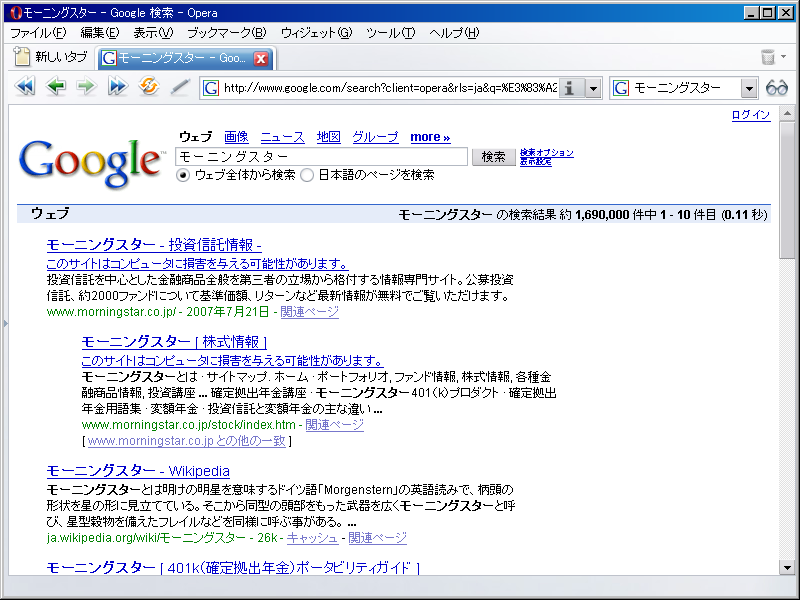Open the ファイル(F) menu

[x=39, y=33]
